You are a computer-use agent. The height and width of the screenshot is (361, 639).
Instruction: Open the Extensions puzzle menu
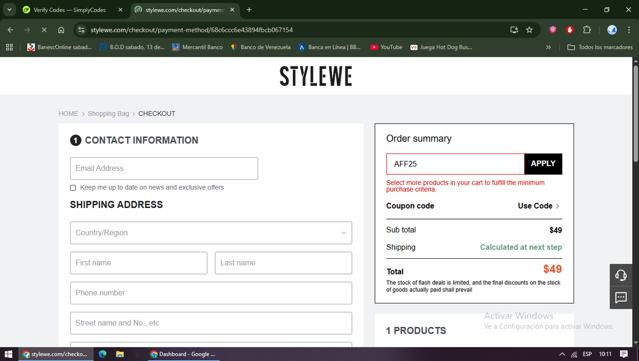pyautogui.click(x=586, y=30)
